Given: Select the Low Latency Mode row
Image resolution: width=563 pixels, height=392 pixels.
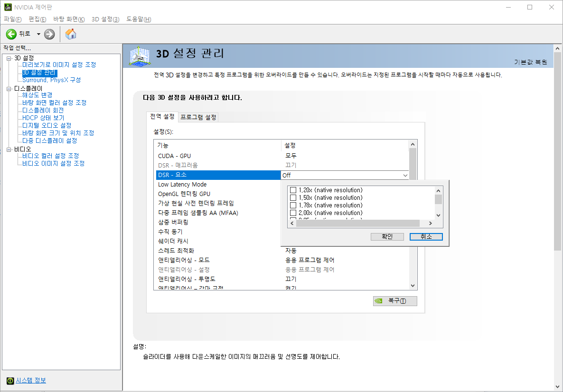Looking at the screenshot, I should (218, 185).
